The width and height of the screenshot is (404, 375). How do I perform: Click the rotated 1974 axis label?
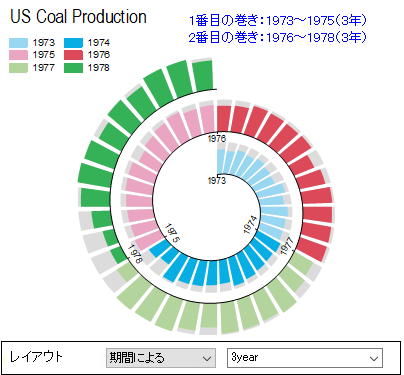[x=250, y=225]
